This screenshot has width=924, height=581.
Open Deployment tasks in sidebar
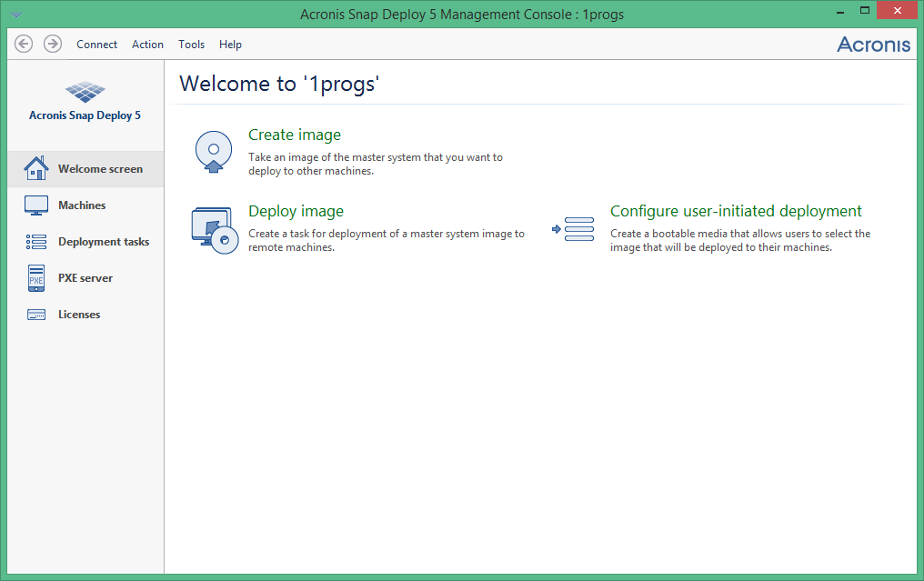(86, 242)
